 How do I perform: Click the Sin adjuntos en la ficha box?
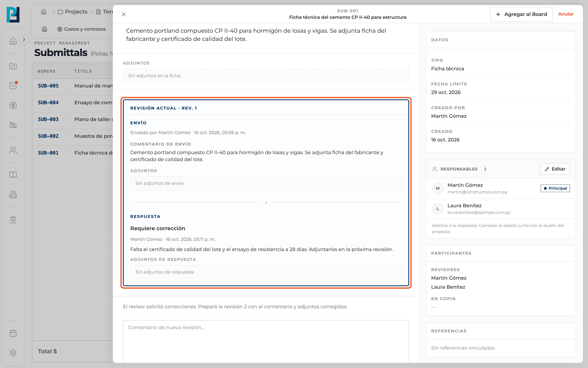[x=266, y=76]
